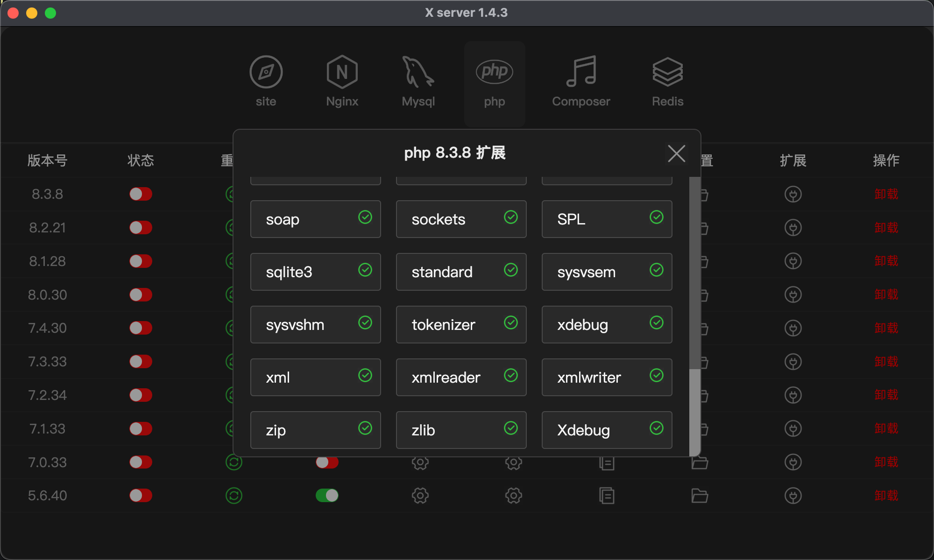Viewport: 934px width, 560px height.
Task: Uninstall PHP 8.0.30 via 卸载
Action: point(886,295)
